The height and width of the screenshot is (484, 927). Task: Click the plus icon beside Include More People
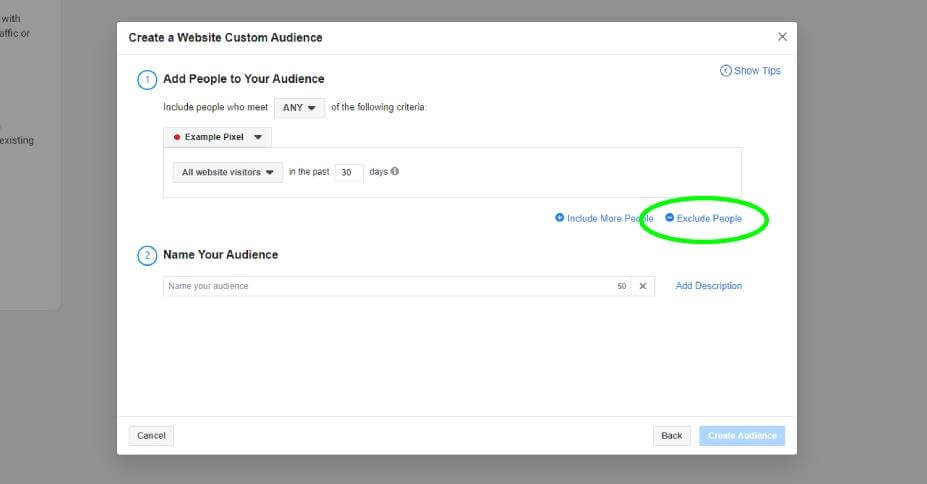click(x=560, y=218)
